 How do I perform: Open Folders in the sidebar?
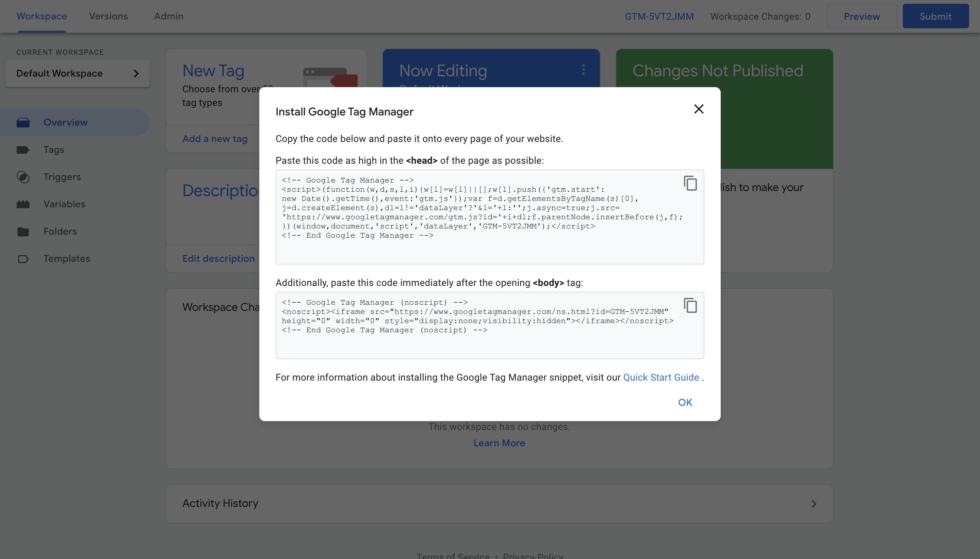(x=75, y=231)
